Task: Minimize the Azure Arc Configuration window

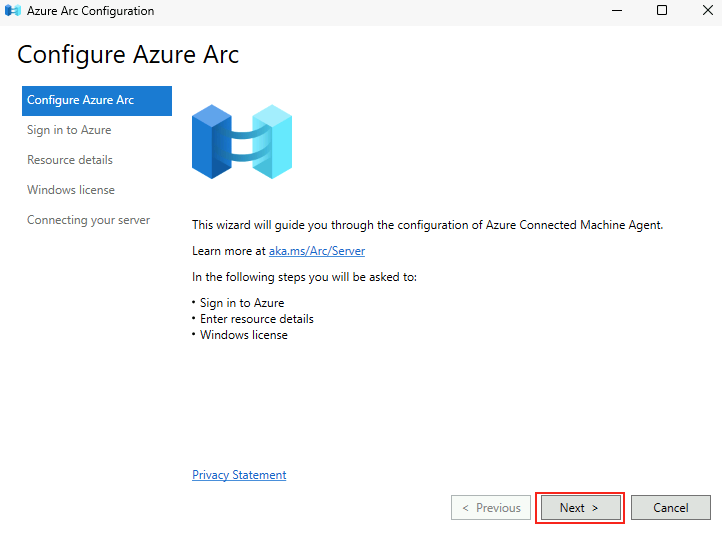Action: [617, 11]
